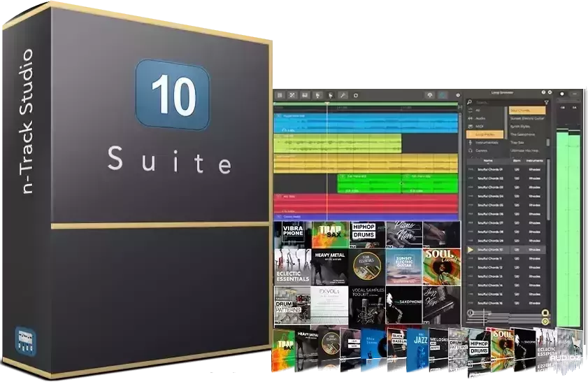Click the help question mark in Loop Browser

[543, 92]
